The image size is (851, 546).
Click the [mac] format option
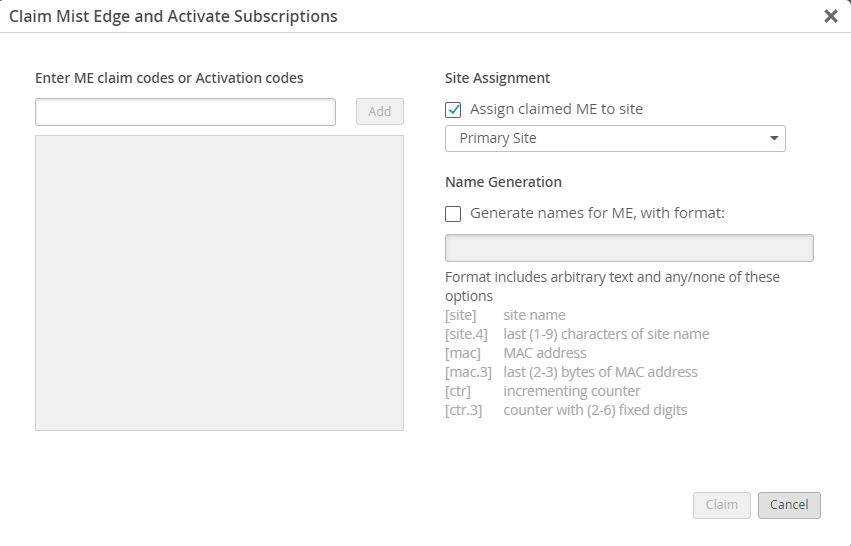[463, 353]
